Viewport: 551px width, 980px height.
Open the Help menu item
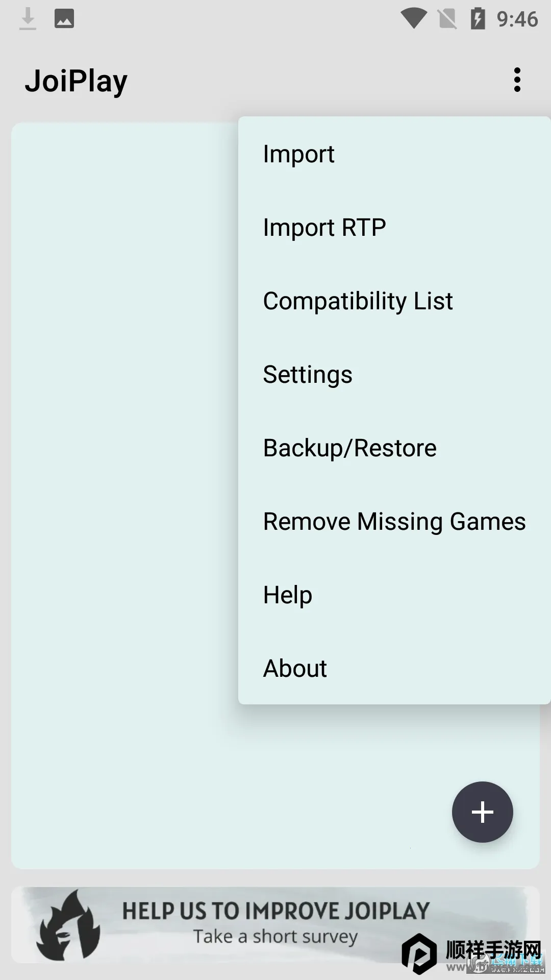288,595
